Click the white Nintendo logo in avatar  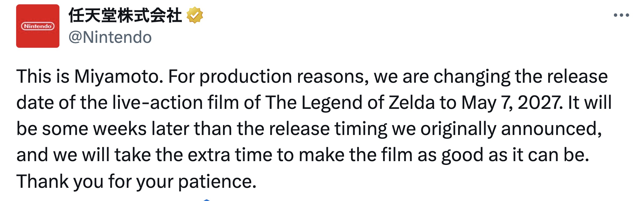coord(38,26)
